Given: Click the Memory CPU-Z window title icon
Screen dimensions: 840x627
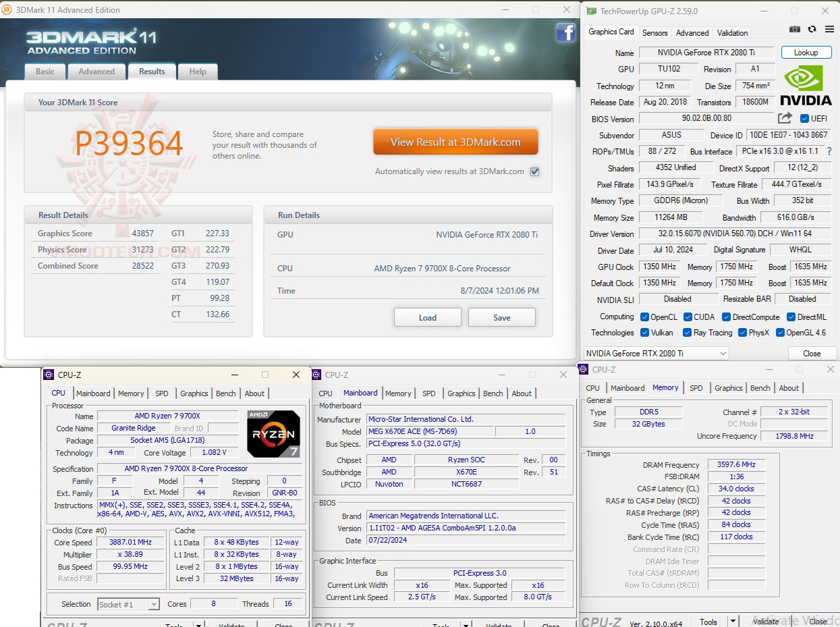Looking at the screenshot, I should point(584,369).
